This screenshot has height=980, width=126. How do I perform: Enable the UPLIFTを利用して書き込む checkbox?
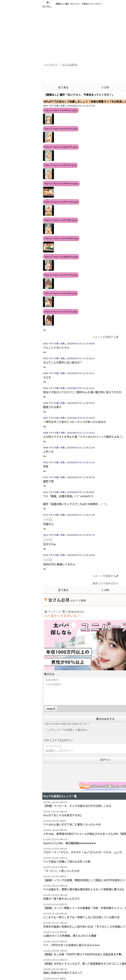(47, 730)
